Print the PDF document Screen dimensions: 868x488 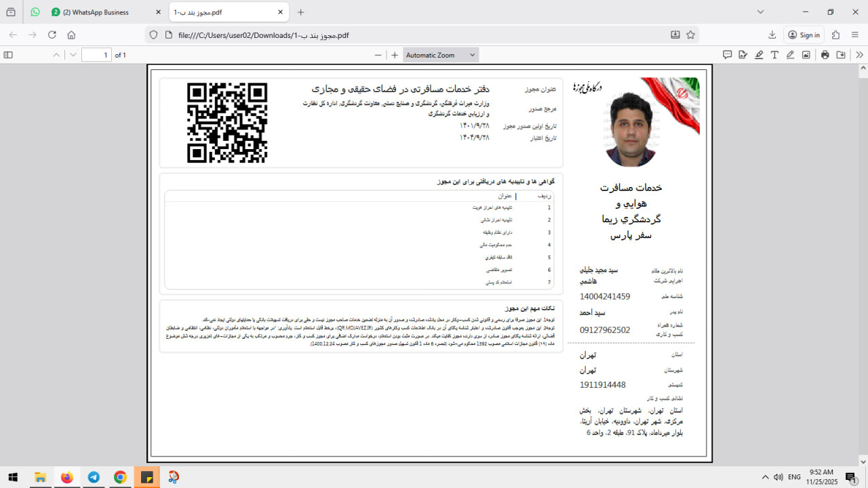825,55
